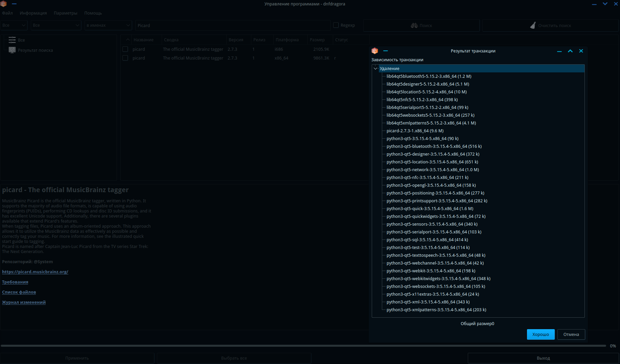Select python3-qt5-xmlpatterns entry

tap(436, 310)
